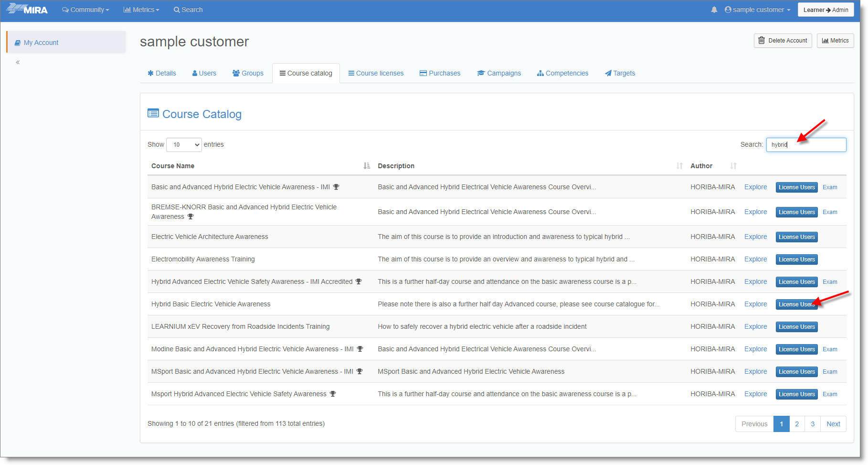Go to pagination page 2
Viewport: 868px width, 465px height.
797,424
